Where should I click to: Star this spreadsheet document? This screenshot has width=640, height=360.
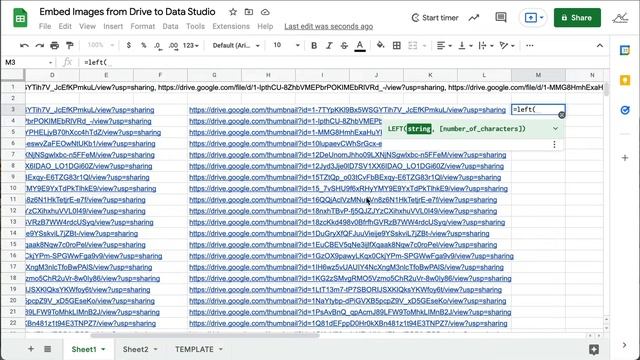(233, 12)
